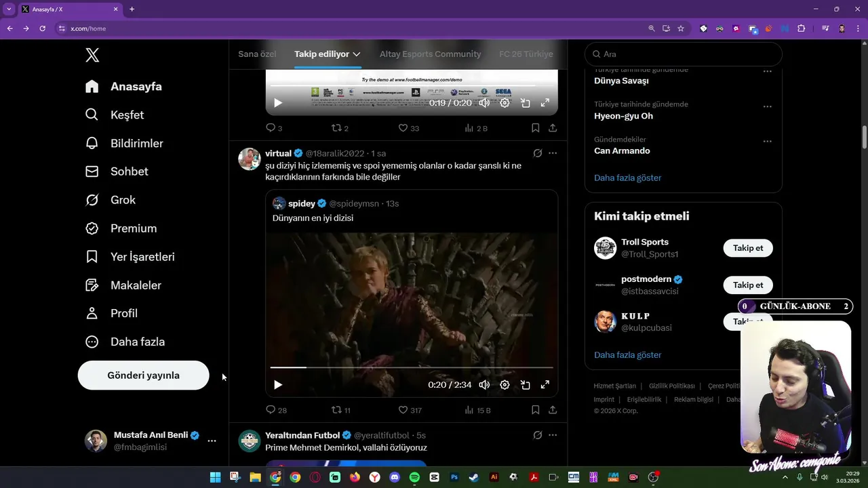Click Daha fazla göster under trends
868x488 pixels.
627,178
